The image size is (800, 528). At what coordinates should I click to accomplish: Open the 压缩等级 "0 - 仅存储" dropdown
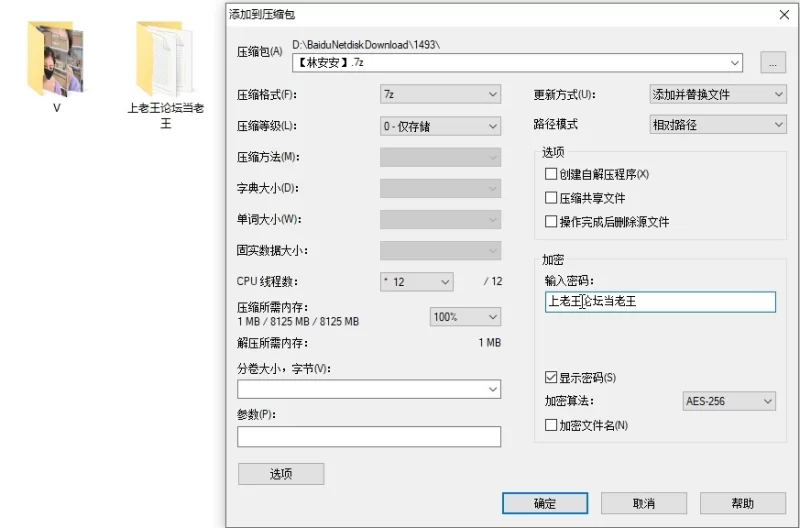440,126
